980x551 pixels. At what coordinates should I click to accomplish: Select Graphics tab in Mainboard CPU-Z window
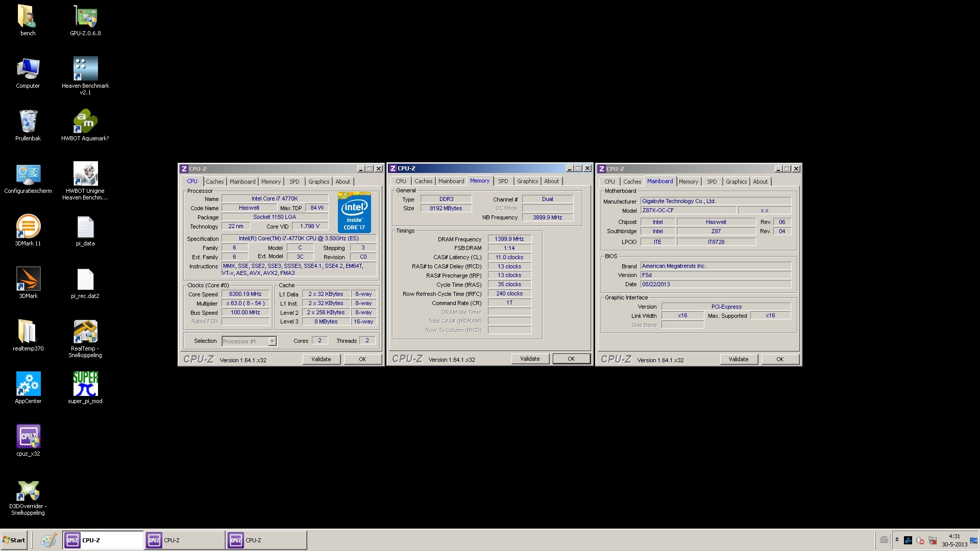click(x=736, y=182)
